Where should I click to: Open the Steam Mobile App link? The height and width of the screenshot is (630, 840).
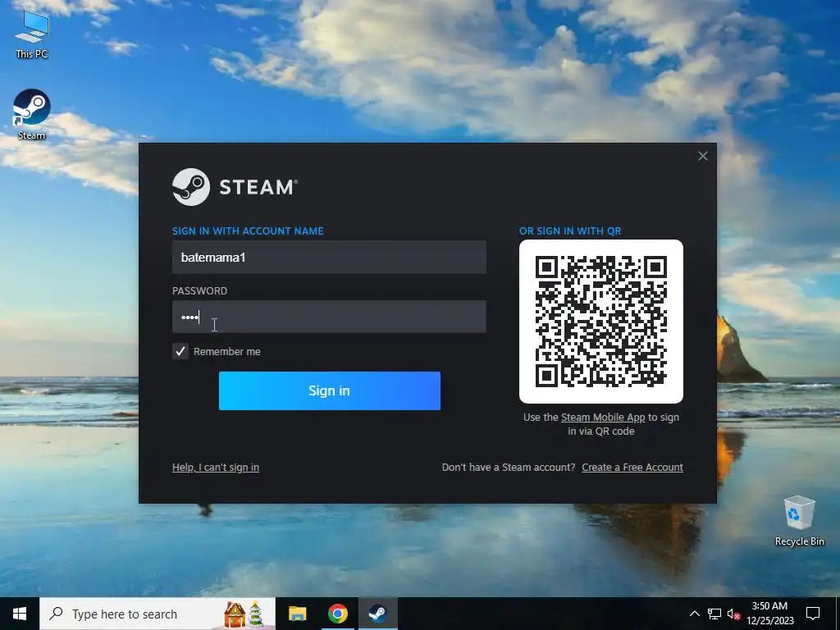(603, 418)
